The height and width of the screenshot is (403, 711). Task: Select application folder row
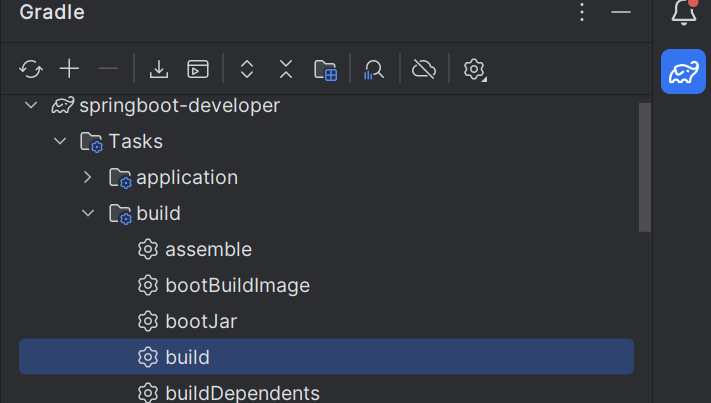[326, 177]
